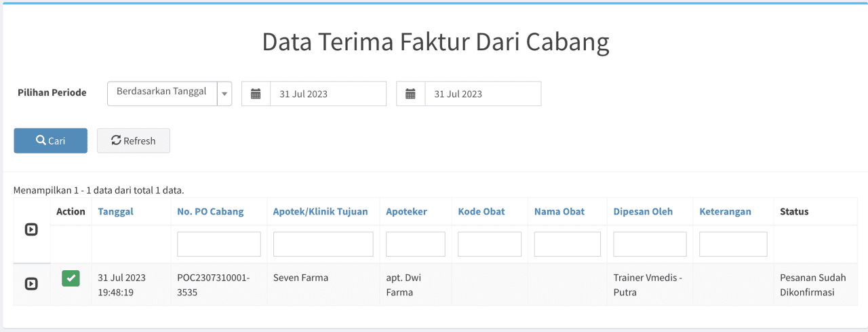This screenshot has width=868, height=332.
Task: Sort by Nama Obat column header
Action: (x=559, y=211)
